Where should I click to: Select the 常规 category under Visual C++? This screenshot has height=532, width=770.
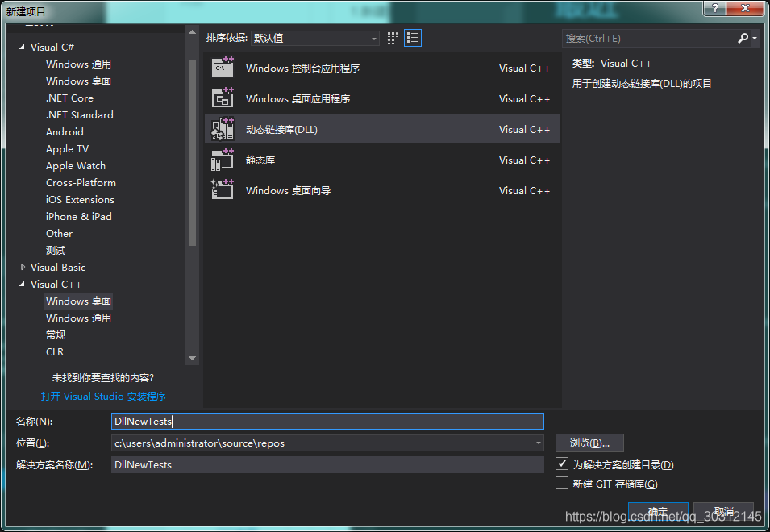[x=56, y=335]
